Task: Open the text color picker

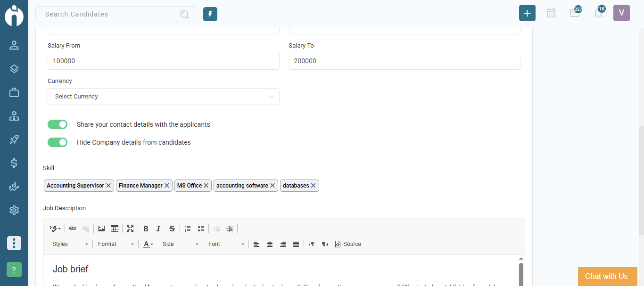Action: pyautogui.click(x=148, y=244)
